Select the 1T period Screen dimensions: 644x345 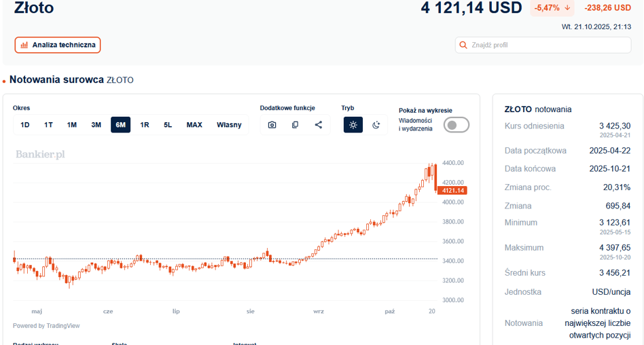[49, 125]
